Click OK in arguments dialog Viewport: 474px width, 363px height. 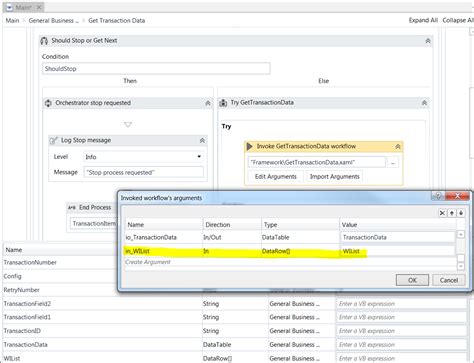pyautogui.click(x=412, y=280)
